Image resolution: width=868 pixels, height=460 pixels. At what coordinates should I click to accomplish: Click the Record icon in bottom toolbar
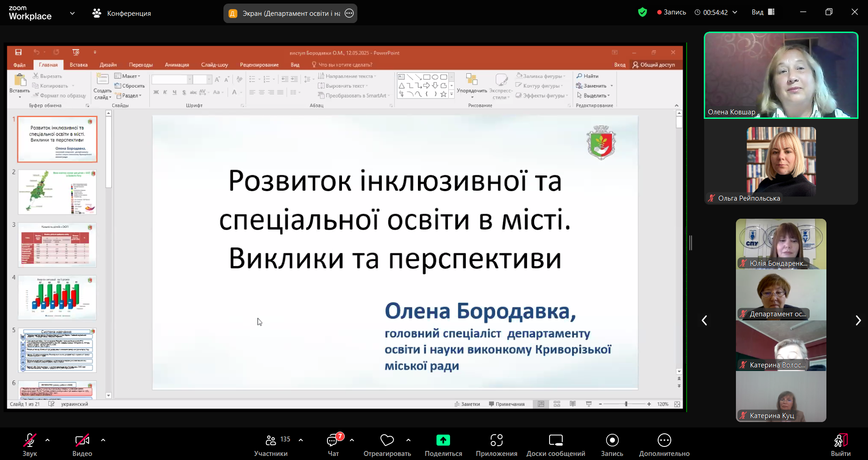(x=612, y=440)
